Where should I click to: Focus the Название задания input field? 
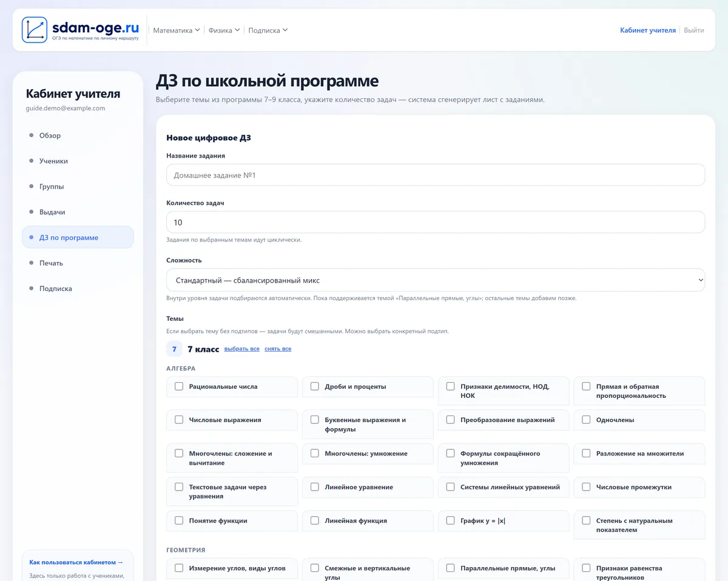point(436,175)
